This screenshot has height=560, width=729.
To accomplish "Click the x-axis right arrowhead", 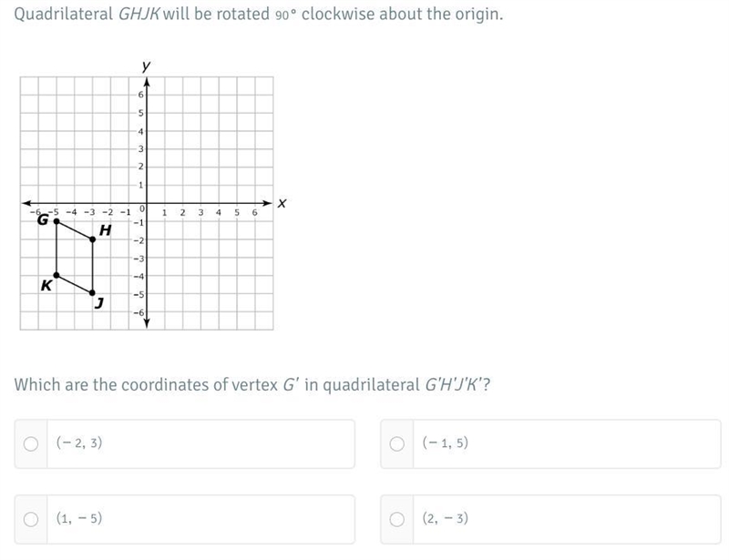I will tap(267, 203).
